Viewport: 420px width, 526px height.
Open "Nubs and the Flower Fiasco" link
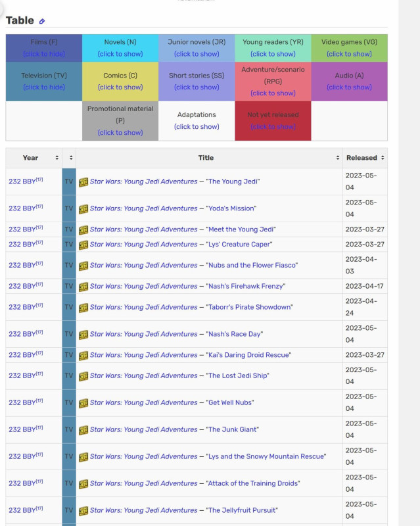[252, 265]
